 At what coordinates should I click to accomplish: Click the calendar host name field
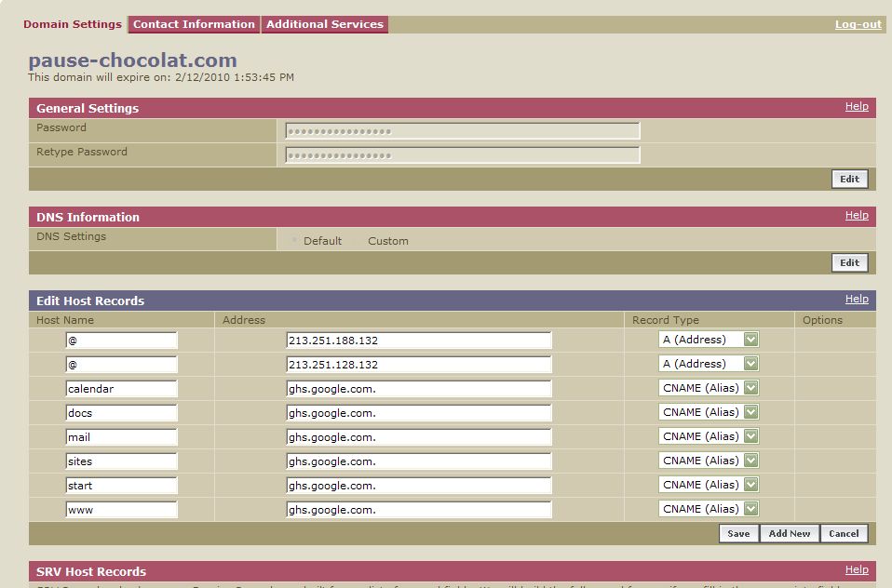(x=122, y=389)
